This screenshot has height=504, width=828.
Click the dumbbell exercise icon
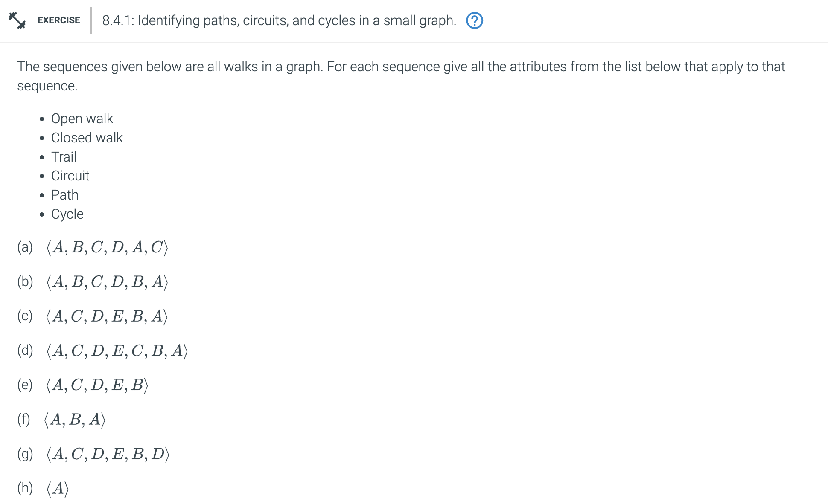coord(17,20)
